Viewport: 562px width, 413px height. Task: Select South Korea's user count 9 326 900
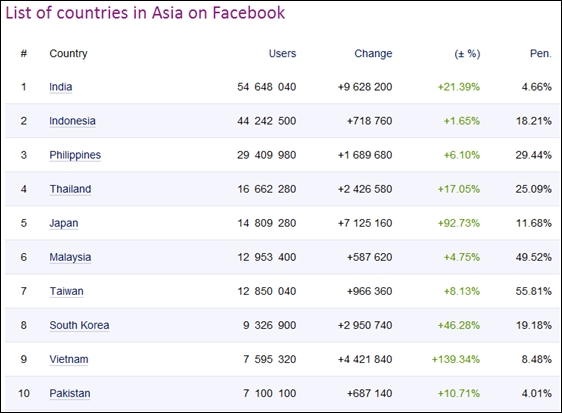point(270,325)
